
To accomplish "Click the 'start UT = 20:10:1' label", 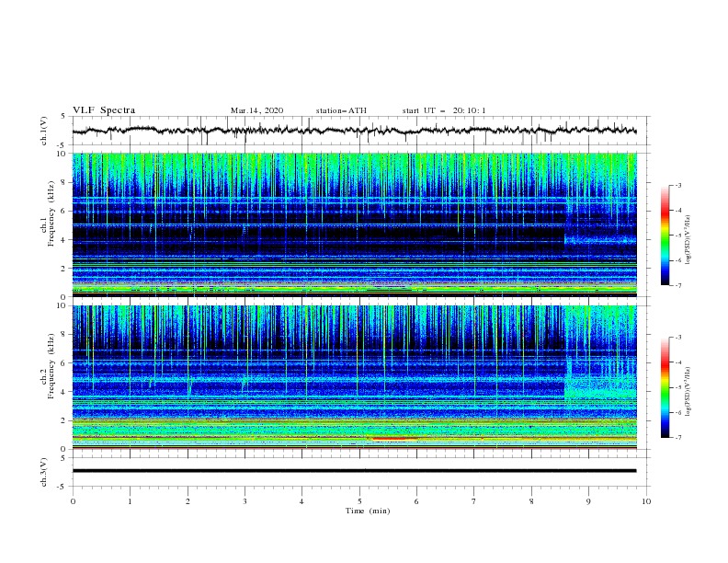I will click(x=444, y=110).
